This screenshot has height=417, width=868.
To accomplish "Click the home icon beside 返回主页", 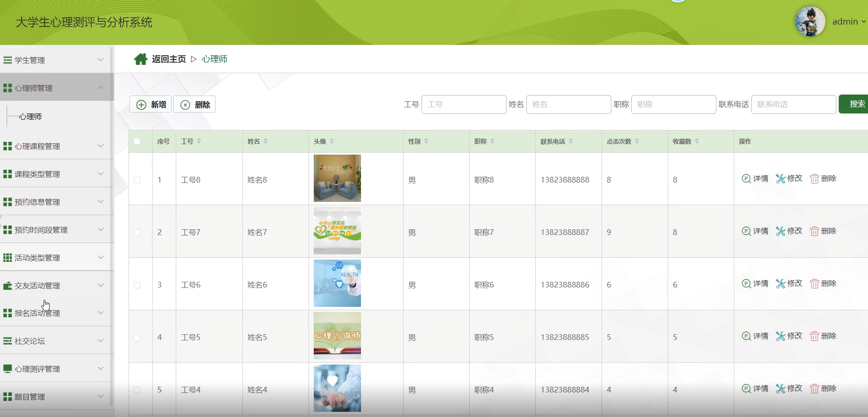I will pos(140,59).
